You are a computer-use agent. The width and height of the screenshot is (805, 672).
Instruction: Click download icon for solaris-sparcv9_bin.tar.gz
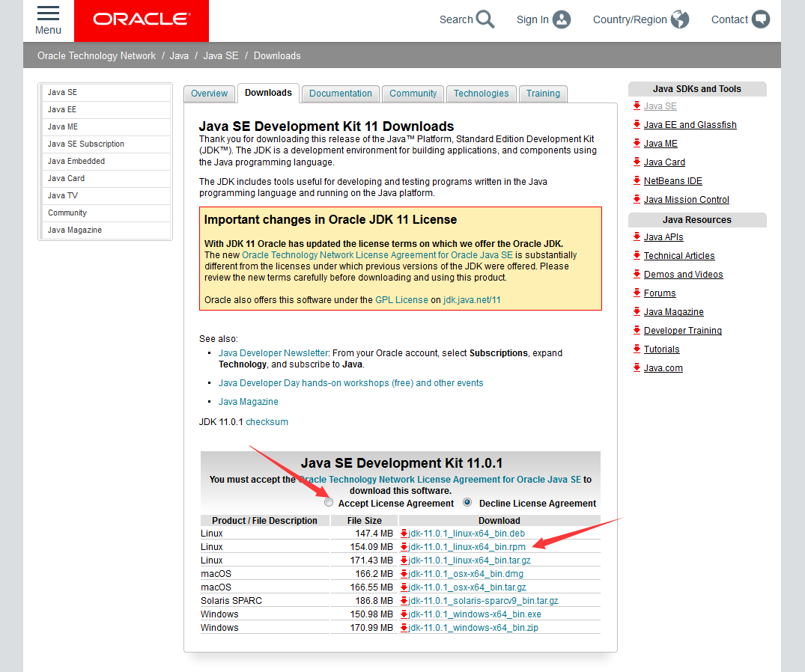tap(404, 601)
